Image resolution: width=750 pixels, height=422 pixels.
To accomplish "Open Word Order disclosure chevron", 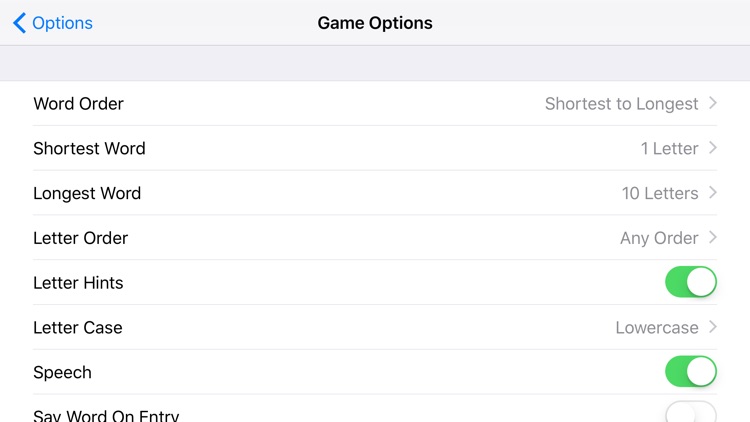I will [x=713, y=103].
